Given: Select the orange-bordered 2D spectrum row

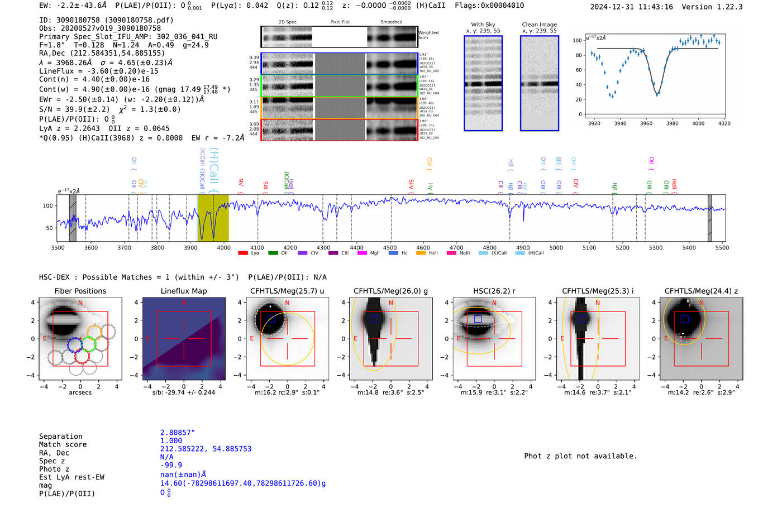Looking at the screenshot, I should pos(339,107).
